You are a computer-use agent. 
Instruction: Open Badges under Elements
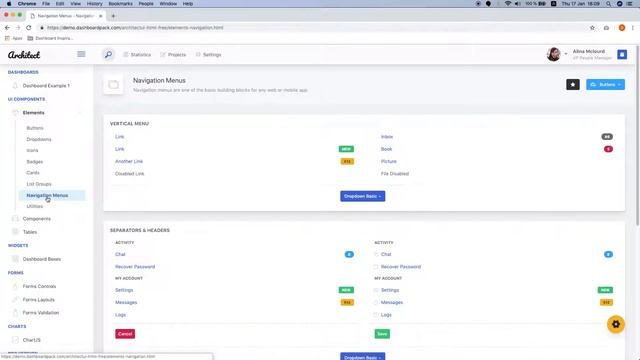[x=35, y=162]
